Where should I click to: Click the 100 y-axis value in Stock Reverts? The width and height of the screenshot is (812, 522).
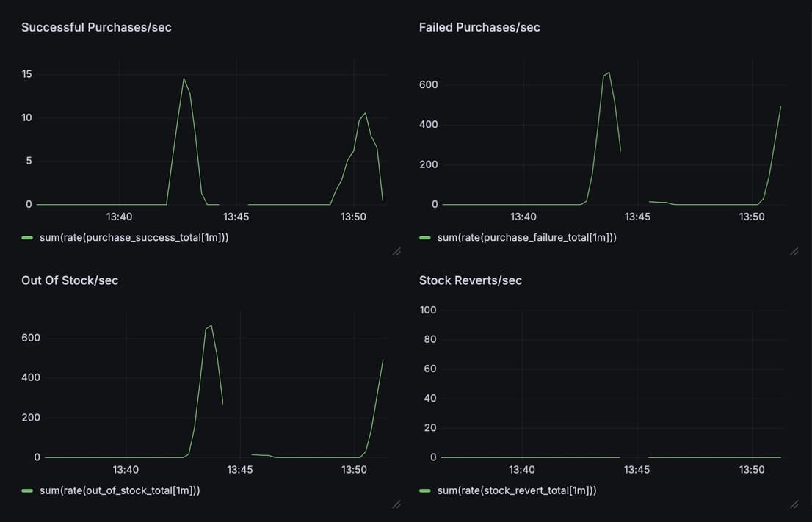tap(428, 310)
